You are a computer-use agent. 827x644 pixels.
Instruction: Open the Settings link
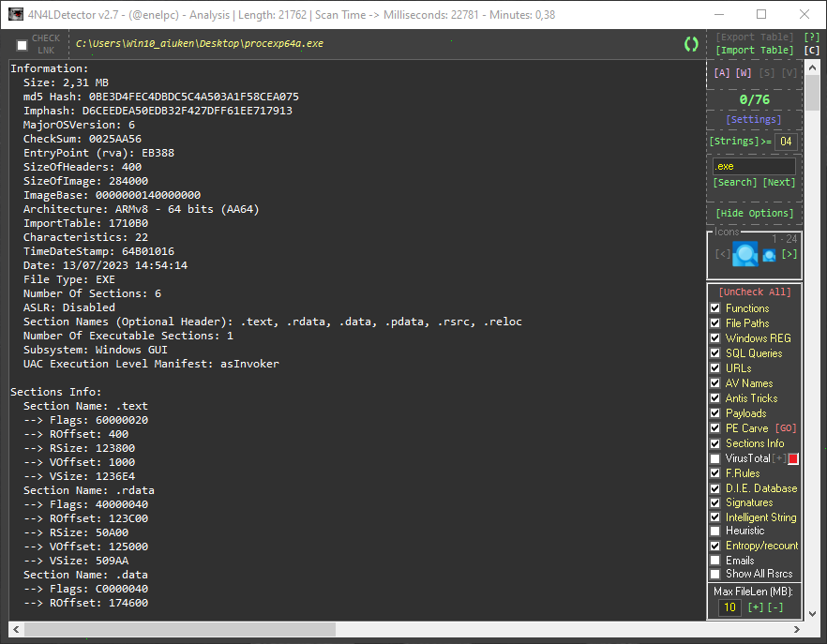coord(754,120)
